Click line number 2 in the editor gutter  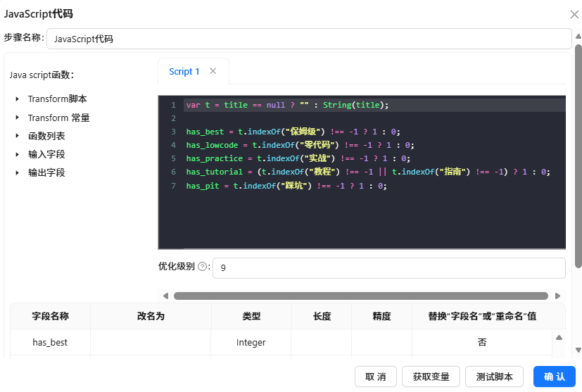[x=173, y=118]
